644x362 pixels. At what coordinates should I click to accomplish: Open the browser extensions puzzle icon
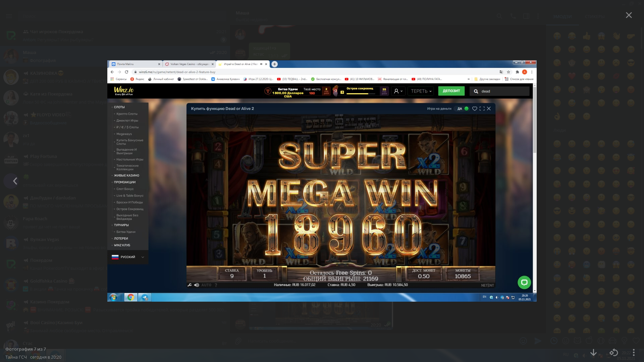[517, 72]
